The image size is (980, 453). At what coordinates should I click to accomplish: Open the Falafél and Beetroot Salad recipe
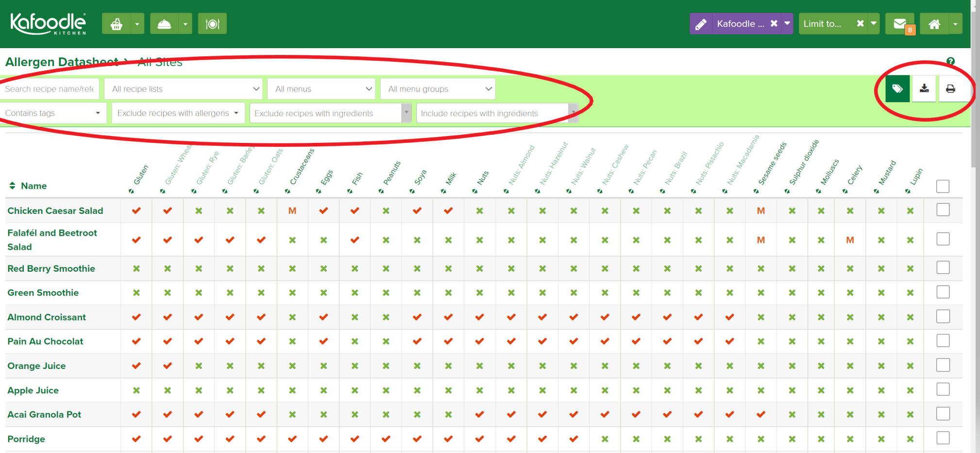52,240
